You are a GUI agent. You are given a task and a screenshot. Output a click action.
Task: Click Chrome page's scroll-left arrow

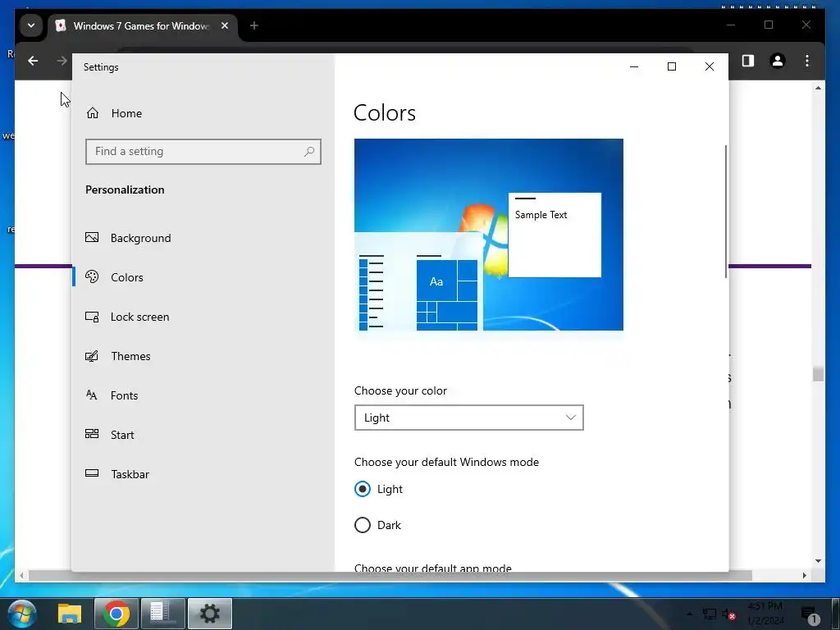21,575
